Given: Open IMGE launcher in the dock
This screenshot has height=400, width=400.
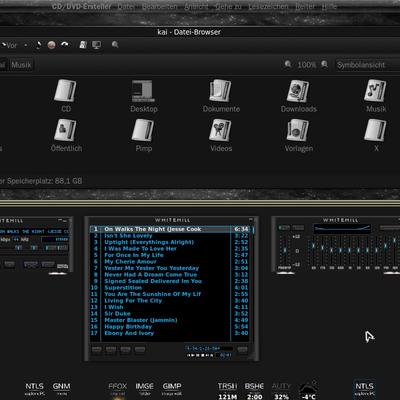Looking at the screenshot, I should click(x=144, y=389).
